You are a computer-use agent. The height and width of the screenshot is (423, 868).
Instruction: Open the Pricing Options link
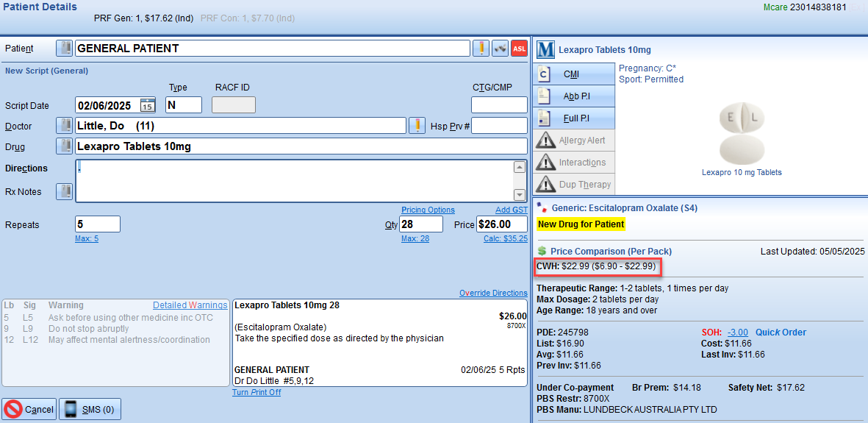pyautogui.click(x=428, y=210)
